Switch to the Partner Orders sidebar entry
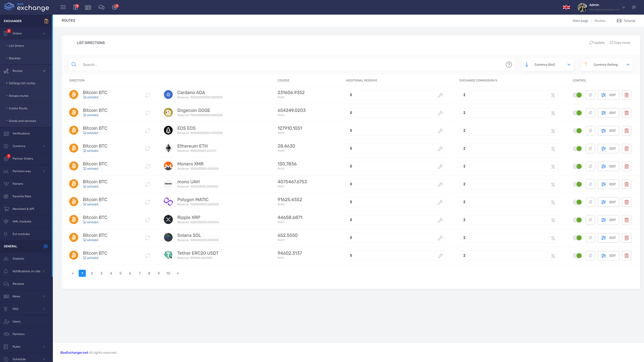Viewport: 644px width, 362px height. (x=22, y=159)
